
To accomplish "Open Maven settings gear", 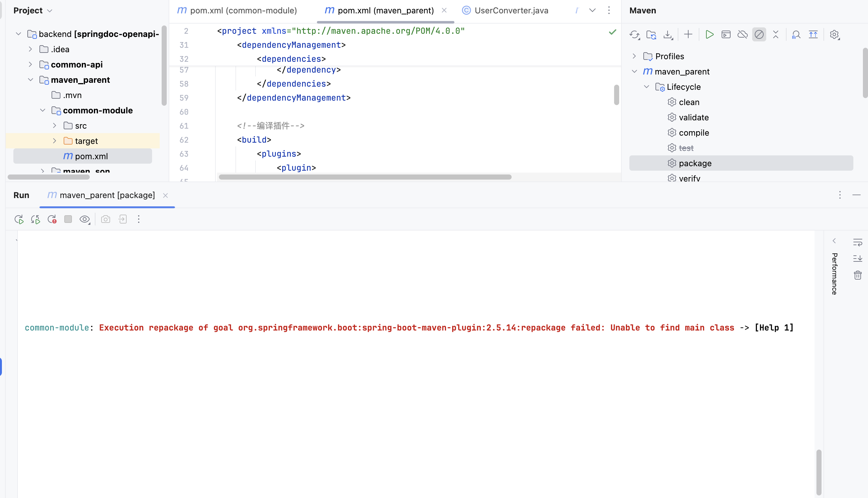I will pyautogui.click(x=834, y=34).
